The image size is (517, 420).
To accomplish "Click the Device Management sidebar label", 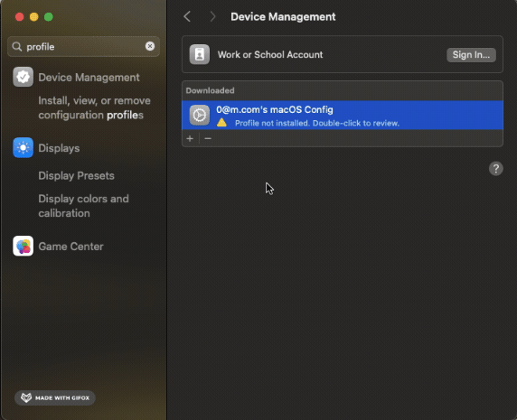I will (89, 78).
